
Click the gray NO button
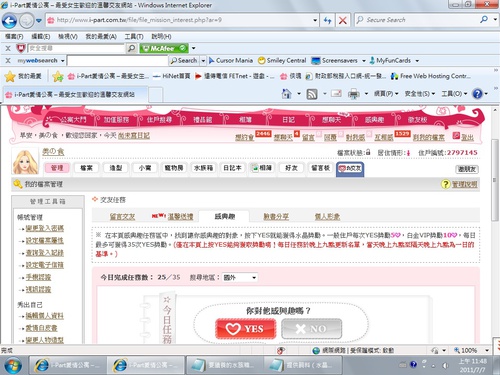[x=311, y=329]
